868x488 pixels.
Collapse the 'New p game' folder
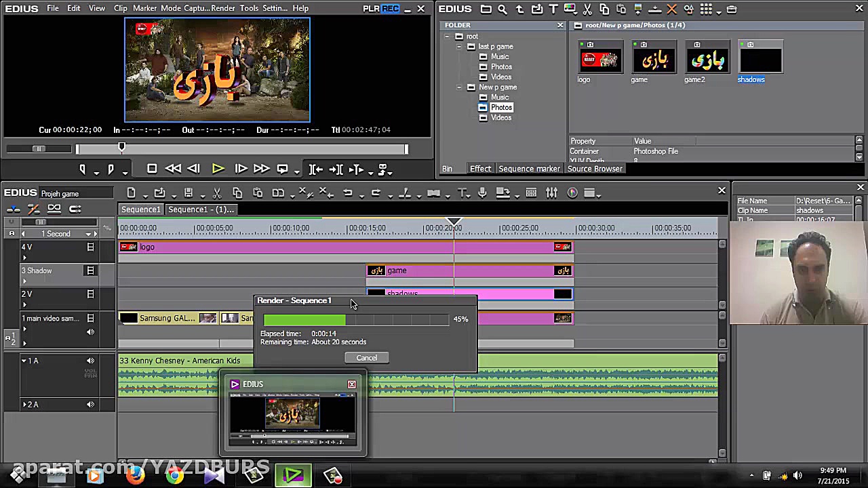coord(459,87)
